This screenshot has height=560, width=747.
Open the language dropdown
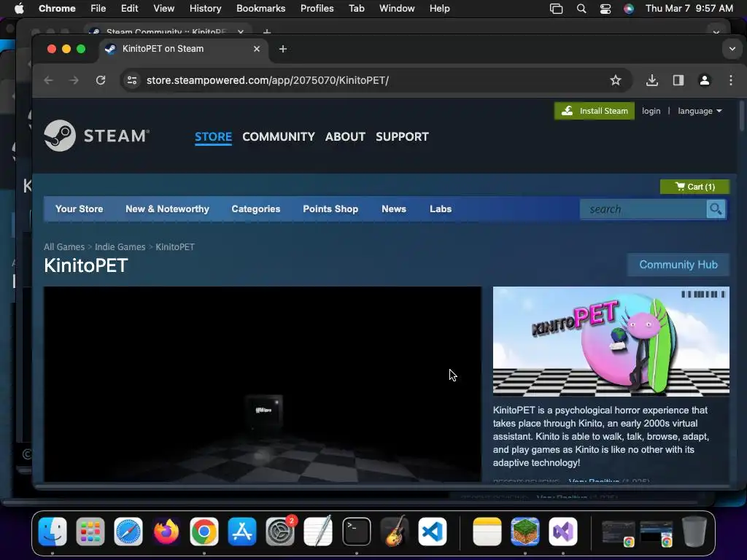(700, 111)
